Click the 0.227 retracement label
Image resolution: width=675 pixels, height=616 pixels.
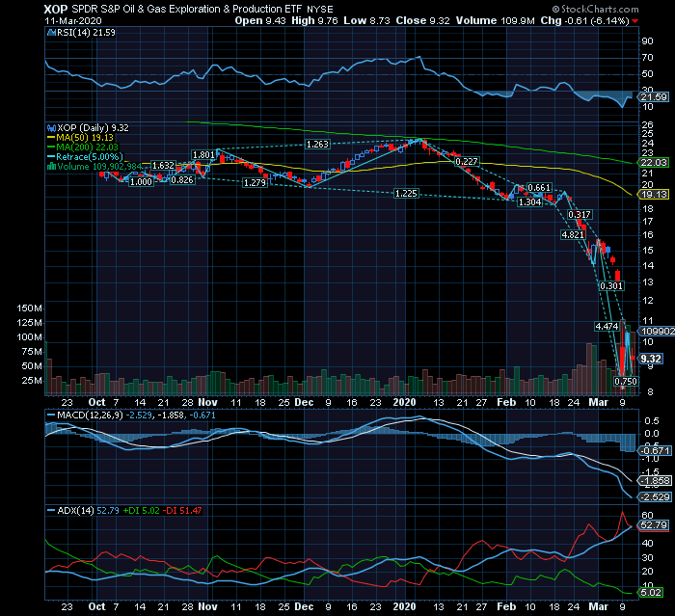pos(467,161)
